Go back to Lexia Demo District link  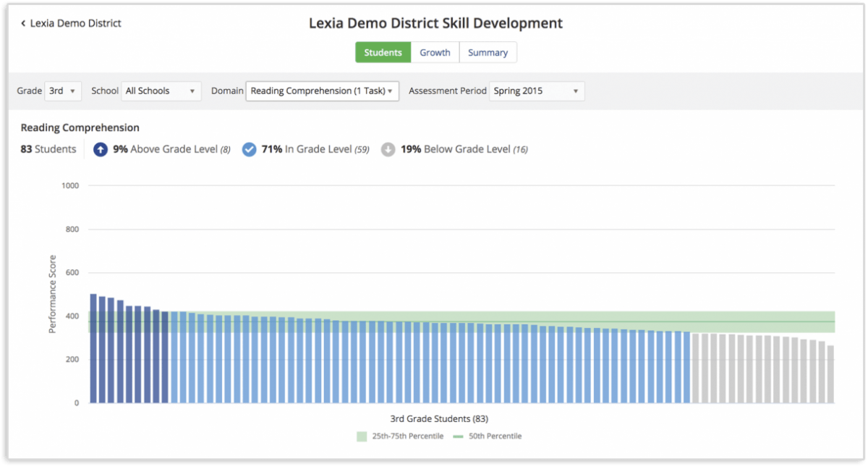tap(75, 23)
